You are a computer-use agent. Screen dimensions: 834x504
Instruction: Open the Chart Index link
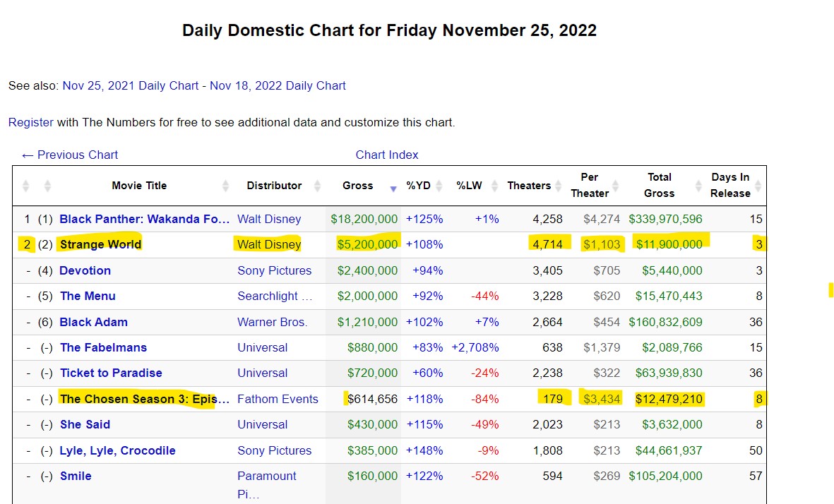(x=387, y=155)
